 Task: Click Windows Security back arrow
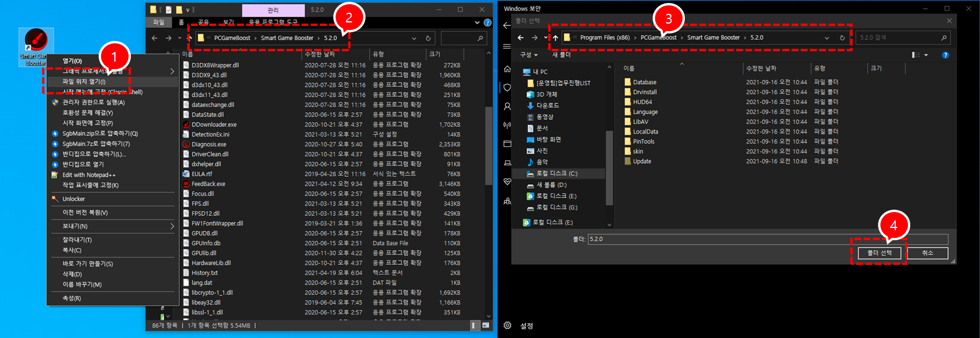[507, 25]
